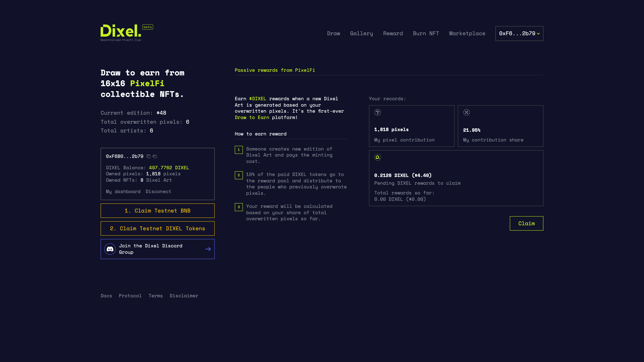Click the arrow on Discord banner
The width and height of the screenshot is (644, 362).
(x=208, y=249)
